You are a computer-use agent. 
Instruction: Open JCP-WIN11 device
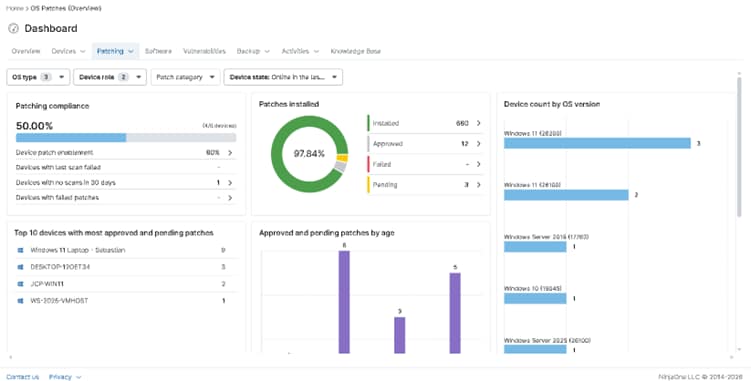point(47,284)
